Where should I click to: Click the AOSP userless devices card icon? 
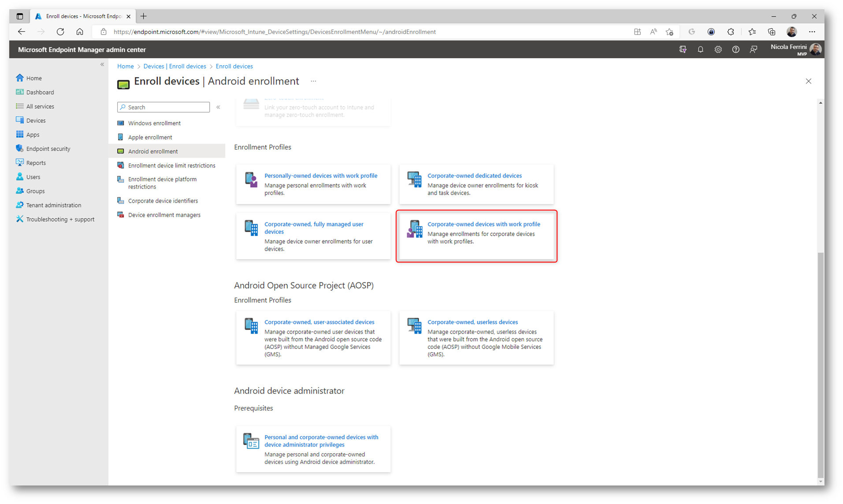pyautogui.click(x=414, y=326)
